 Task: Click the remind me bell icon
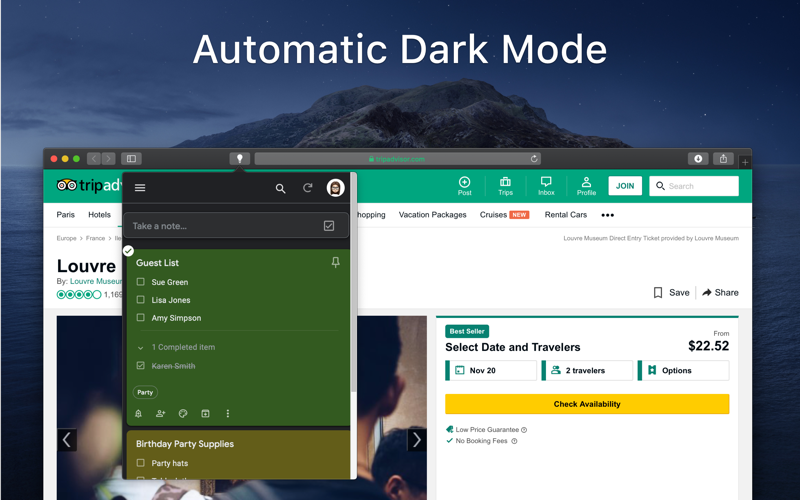tap(138, 414)
